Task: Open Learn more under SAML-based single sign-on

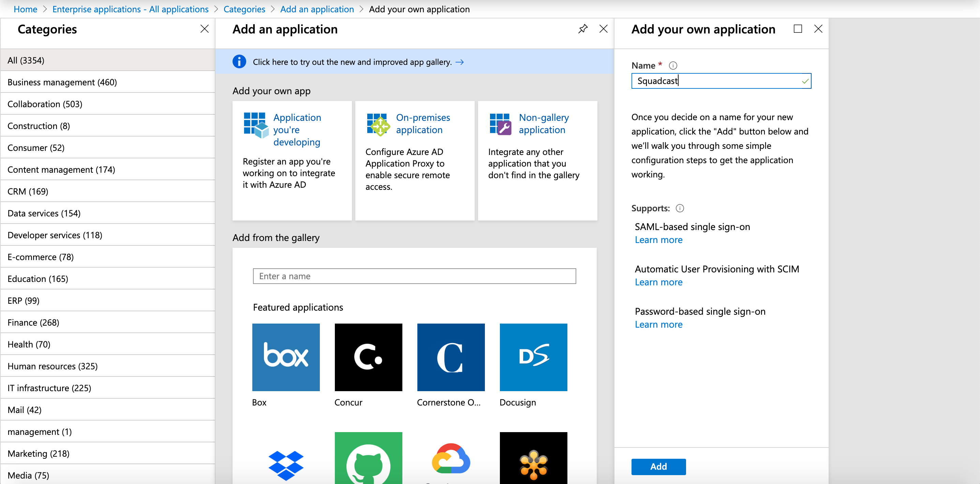Action: click(658, 240)
